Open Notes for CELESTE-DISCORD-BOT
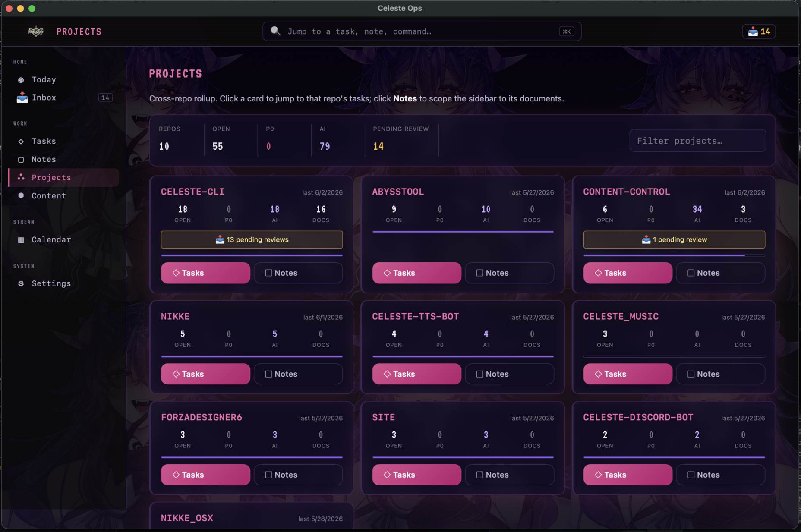 [720, 475]
